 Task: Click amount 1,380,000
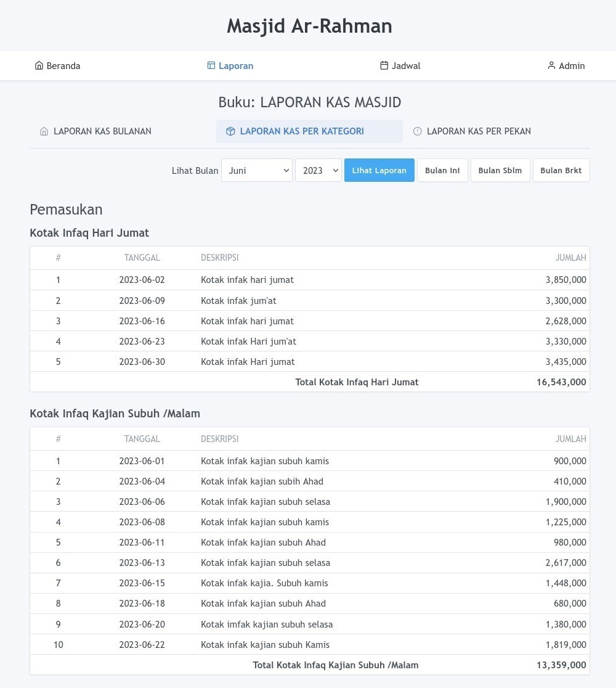(x=565, y=625)
